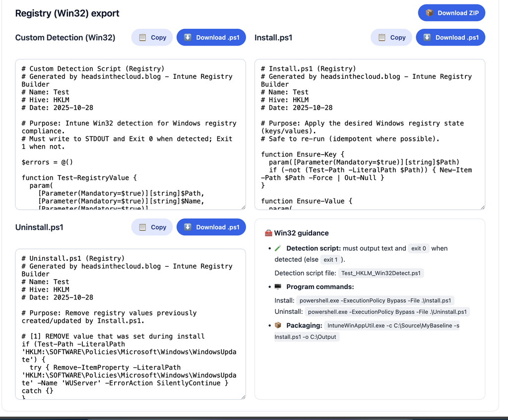Download all scripts with Download ZIP button

[451, 13]
